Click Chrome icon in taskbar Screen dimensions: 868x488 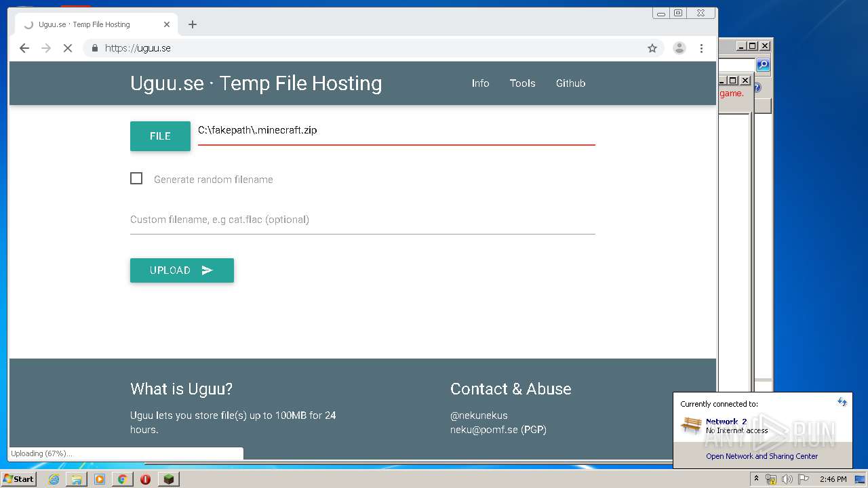(122, 479)
